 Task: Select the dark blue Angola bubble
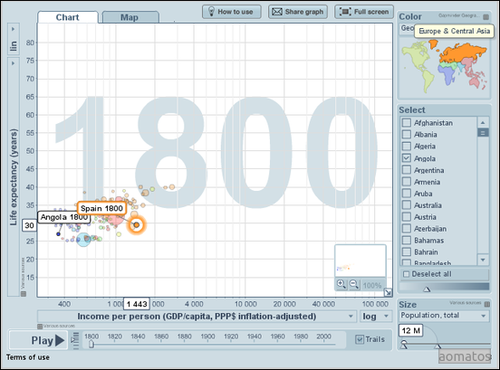pyautogui.click(x=58, y=234)
